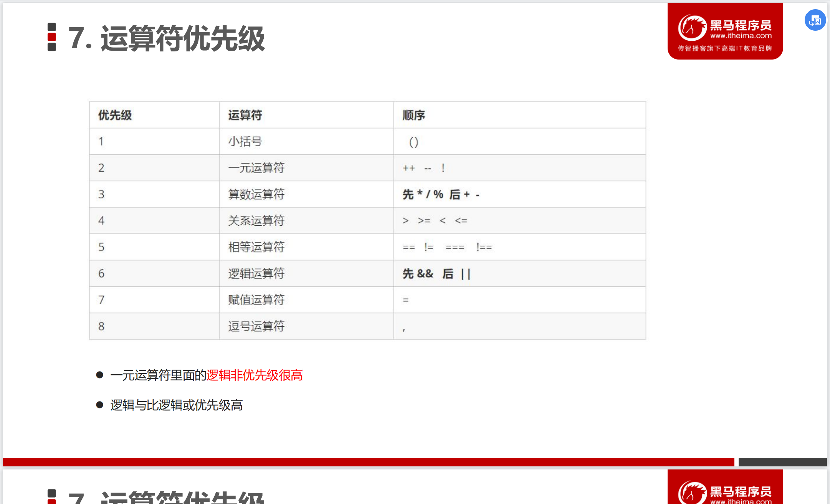Click the 运算符 column header
The width and height of the screenshot is (830, 504).
point(306,115)
